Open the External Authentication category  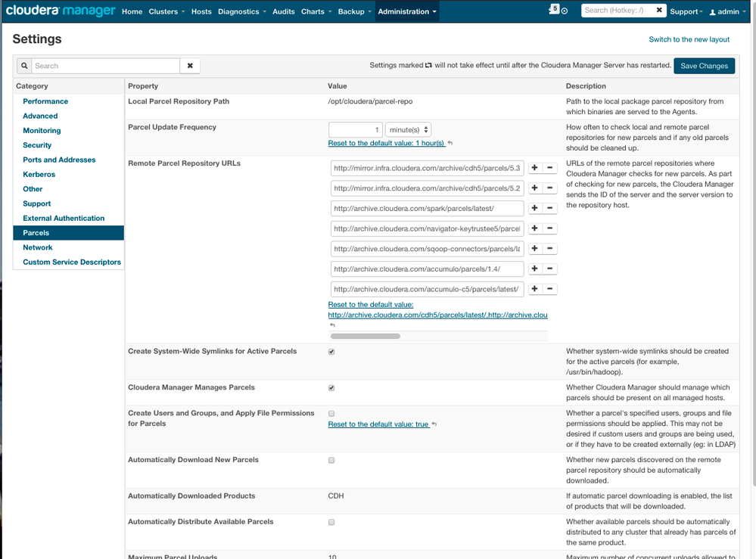point(64,219)
